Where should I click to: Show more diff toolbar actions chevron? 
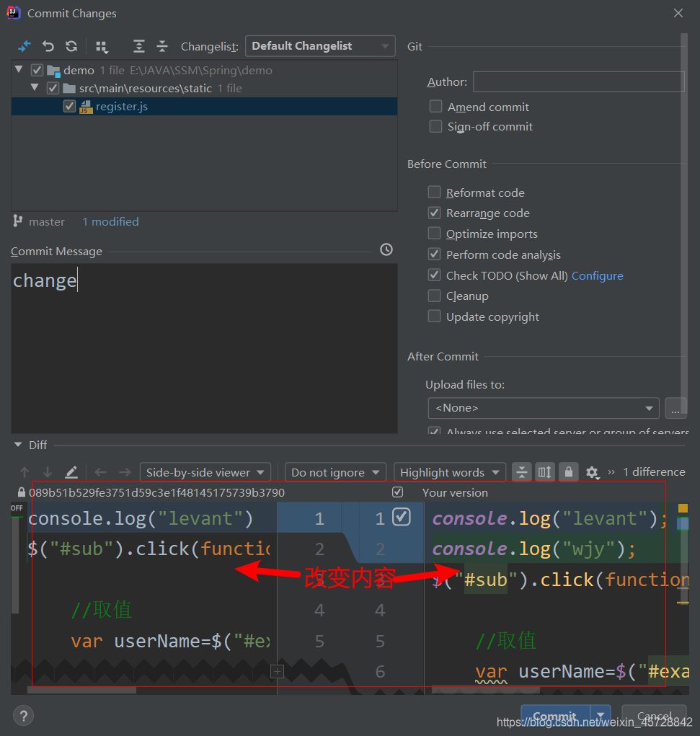click(611, 472)
